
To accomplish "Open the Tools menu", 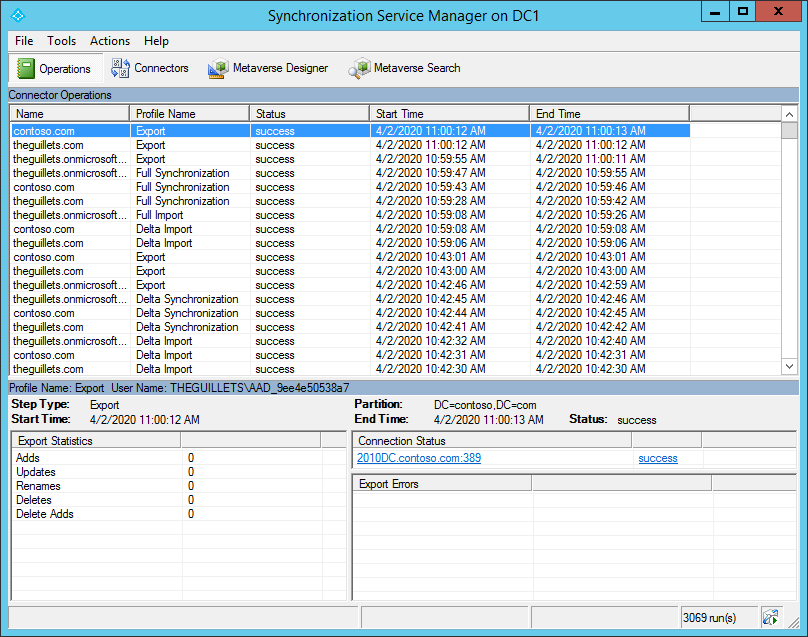I will point(62,41).
